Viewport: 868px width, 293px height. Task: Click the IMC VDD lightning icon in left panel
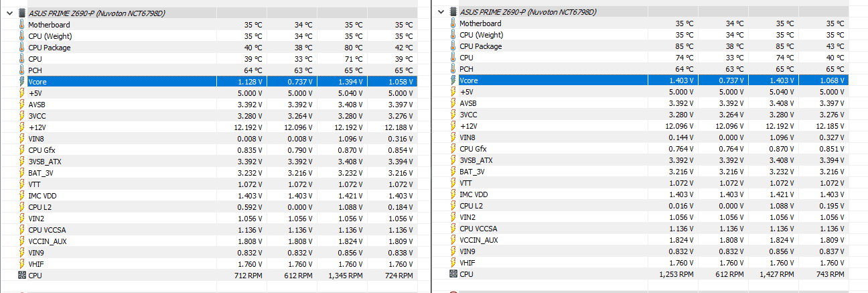pos(22,195)
